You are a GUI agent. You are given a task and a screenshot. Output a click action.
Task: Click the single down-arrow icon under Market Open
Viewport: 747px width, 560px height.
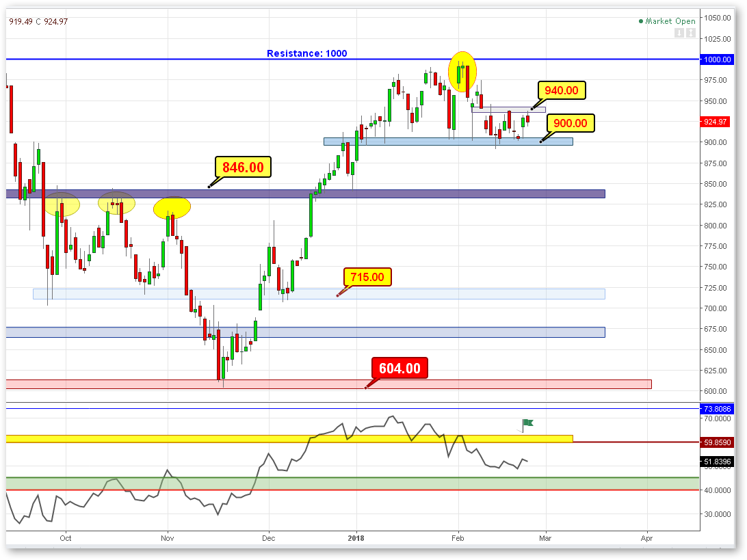coord(679,33)
